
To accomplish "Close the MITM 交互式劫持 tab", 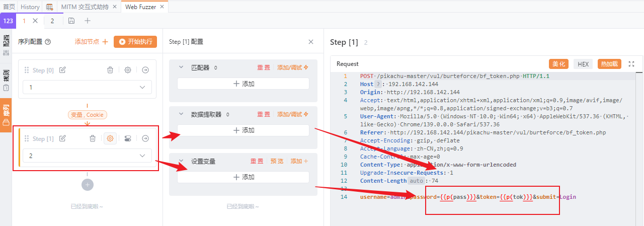I will point(114,7).
